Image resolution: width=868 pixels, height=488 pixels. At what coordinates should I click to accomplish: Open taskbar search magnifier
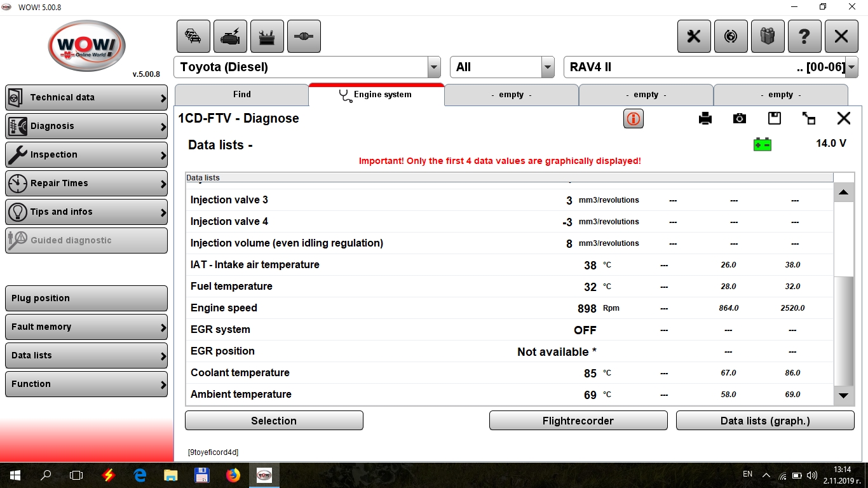click(x=46, y=475)
